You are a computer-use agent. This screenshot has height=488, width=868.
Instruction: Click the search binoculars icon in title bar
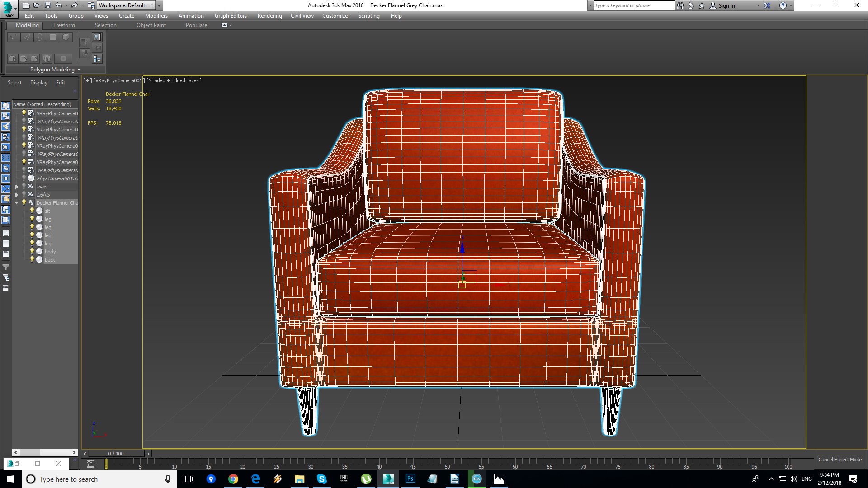click(680, 5)
